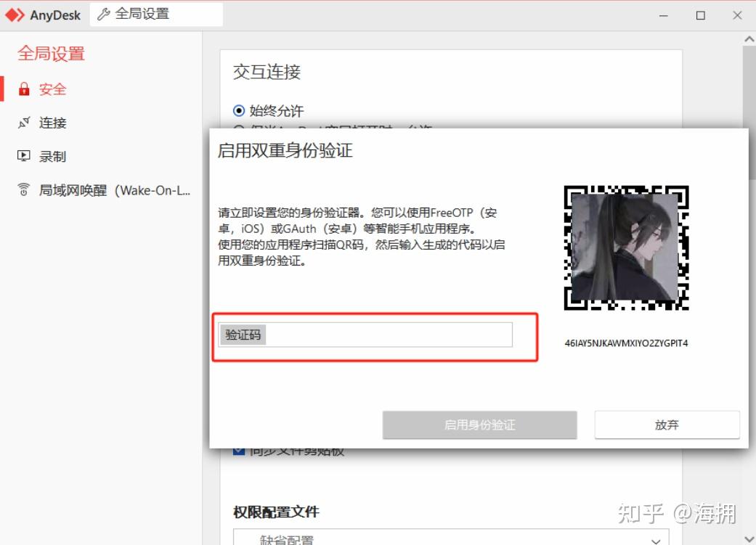This screenshot has height=545, width=756.
Task: Select the secret key text below the QR code
Action: [626, 343]
